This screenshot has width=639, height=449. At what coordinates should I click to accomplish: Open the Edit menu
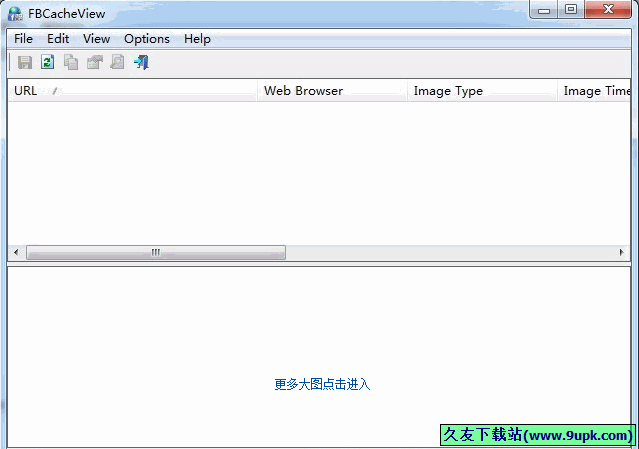58,39
